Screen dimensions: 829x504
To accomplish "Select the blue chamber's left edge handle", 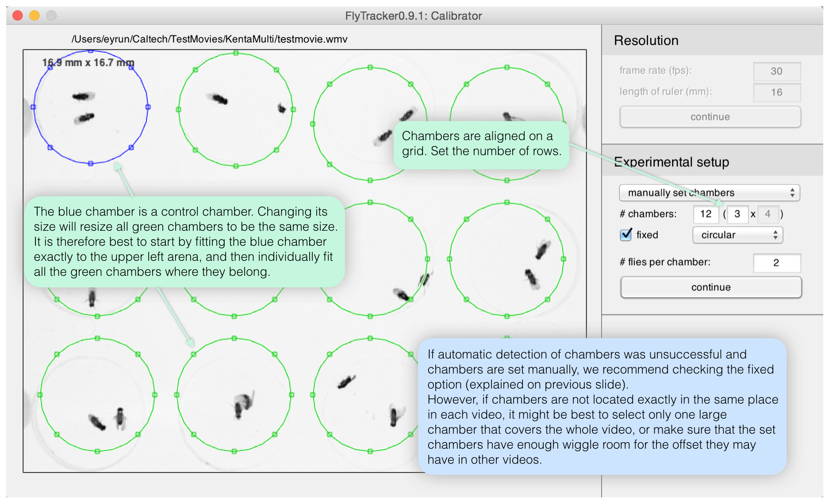I will (33, 107).
